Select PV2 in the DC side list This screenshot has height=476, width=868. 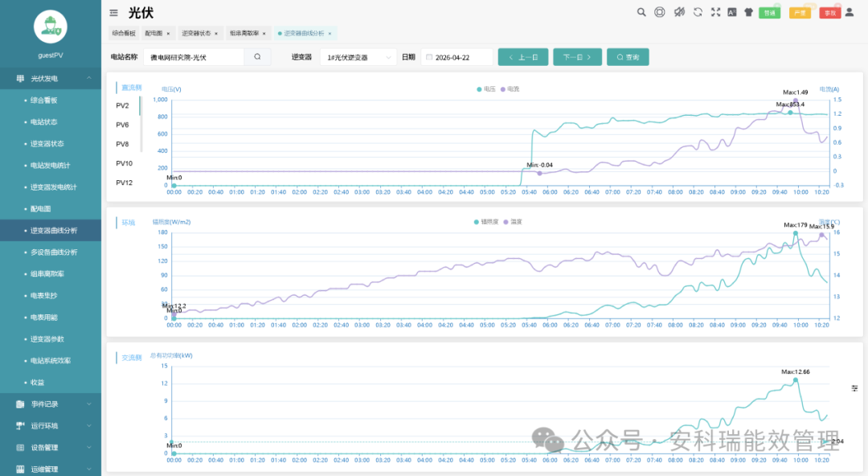pos(122,105)
